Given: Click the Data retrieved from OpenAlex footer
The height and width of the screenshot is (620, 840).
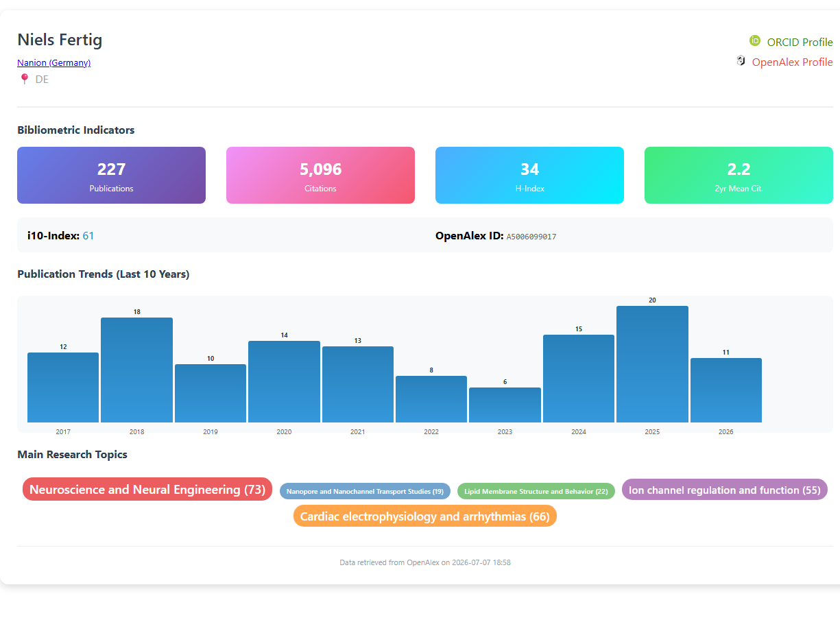Looking at the screenshot, I should (x=425, y=562).
